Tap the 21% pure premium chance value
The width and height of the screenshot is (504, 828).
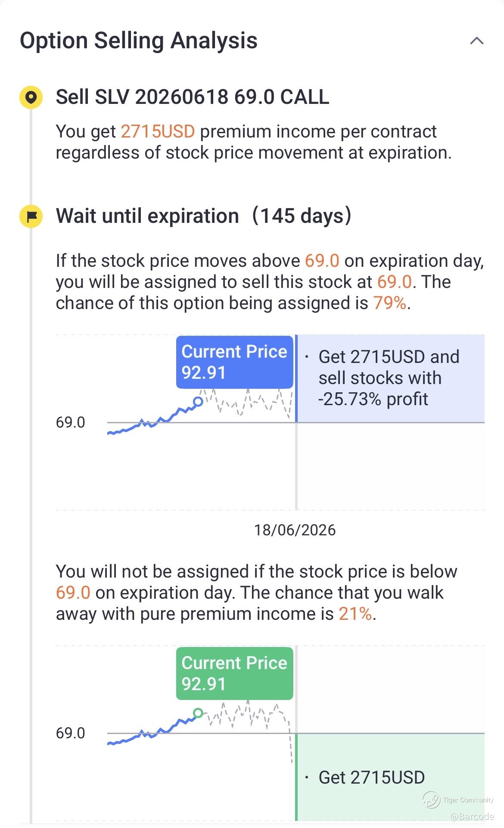coord(355,614)
